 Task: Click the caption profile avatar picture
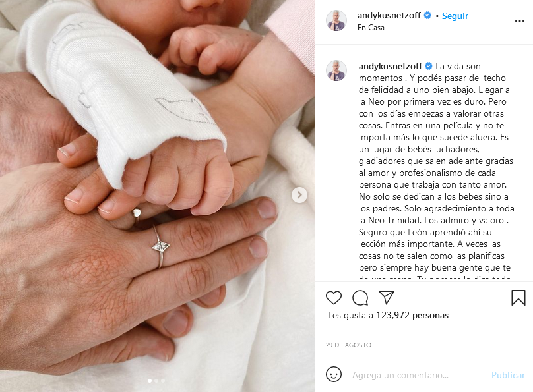(336, 70)
